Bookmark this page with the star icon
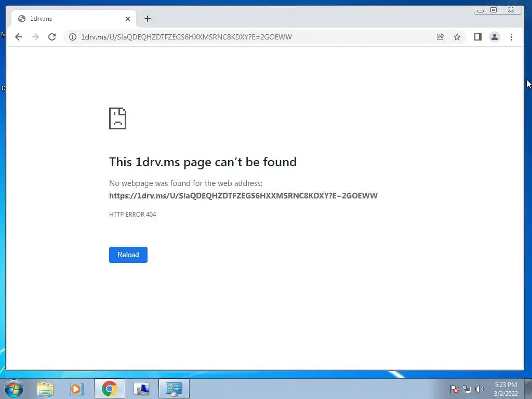Image resolution: width=532 pixels, height=399 pixels. pos(457,37)
